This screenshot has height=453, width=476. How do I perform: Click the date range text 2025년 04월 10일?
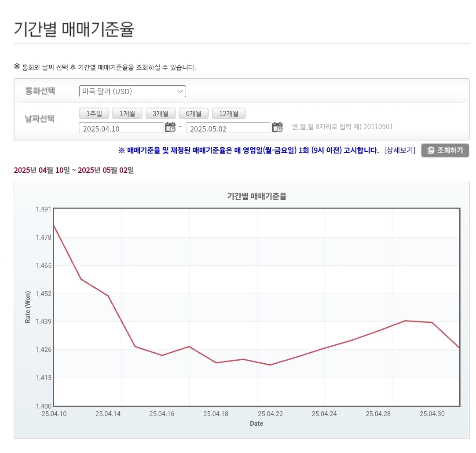coord(42,170)
